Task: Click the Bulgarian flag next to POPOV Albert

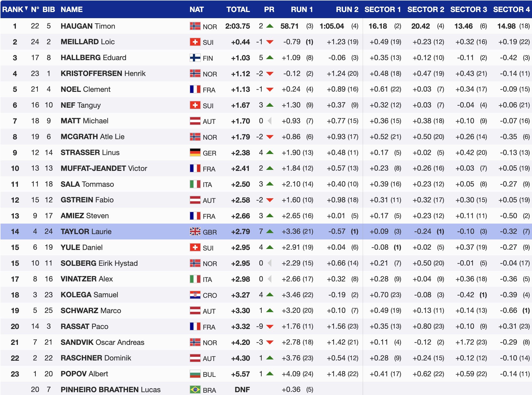Action: pos(195,374)
